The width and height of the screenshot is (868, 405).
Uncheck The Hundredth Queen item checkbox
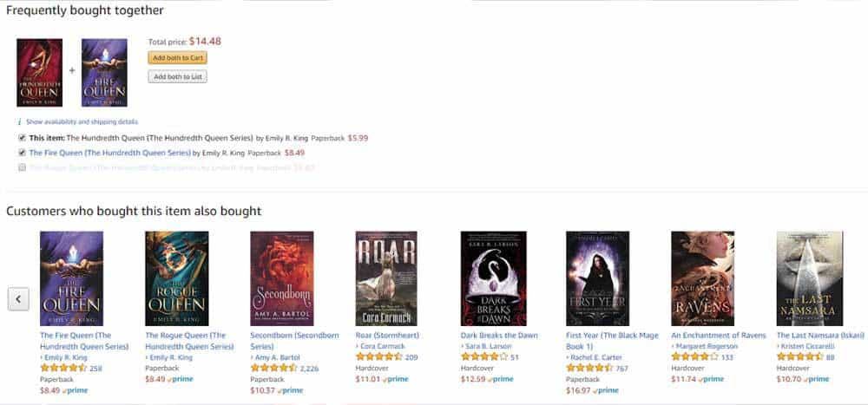(23, 138)
